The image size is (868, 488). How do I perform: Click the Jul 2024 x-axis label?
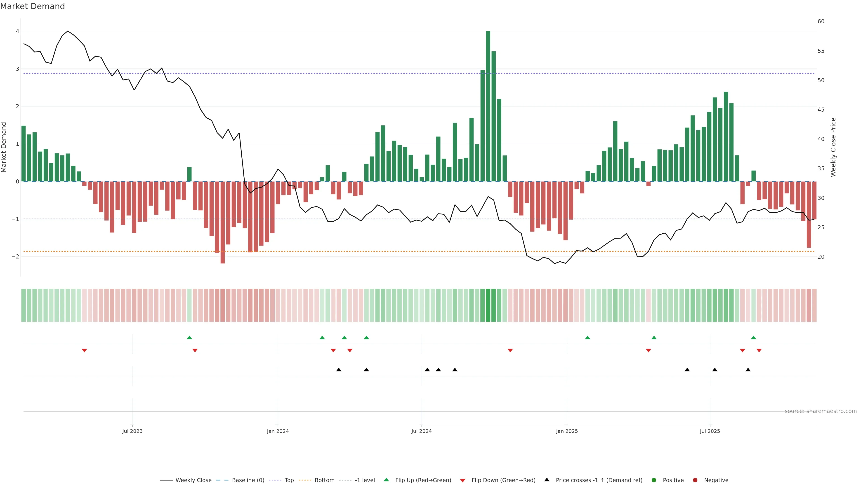[421, 431]
